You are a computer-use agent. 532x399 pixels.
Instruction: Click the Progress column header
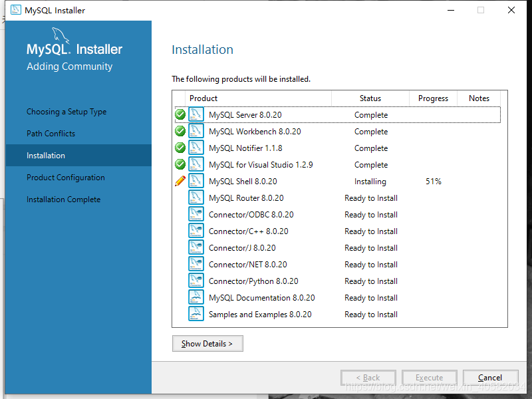tap(434, 98)
